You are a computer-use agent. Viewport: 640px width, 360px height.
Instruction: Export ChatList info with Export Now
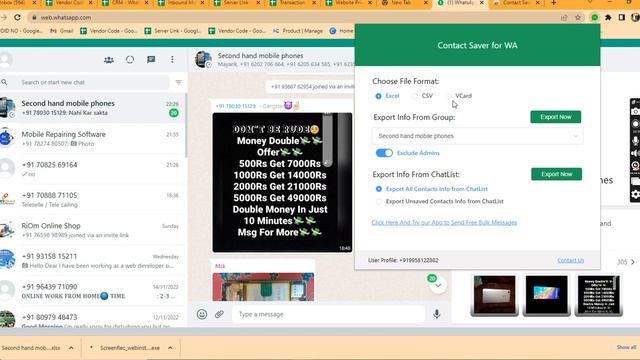pyautogui.click(x=556, y=174)
